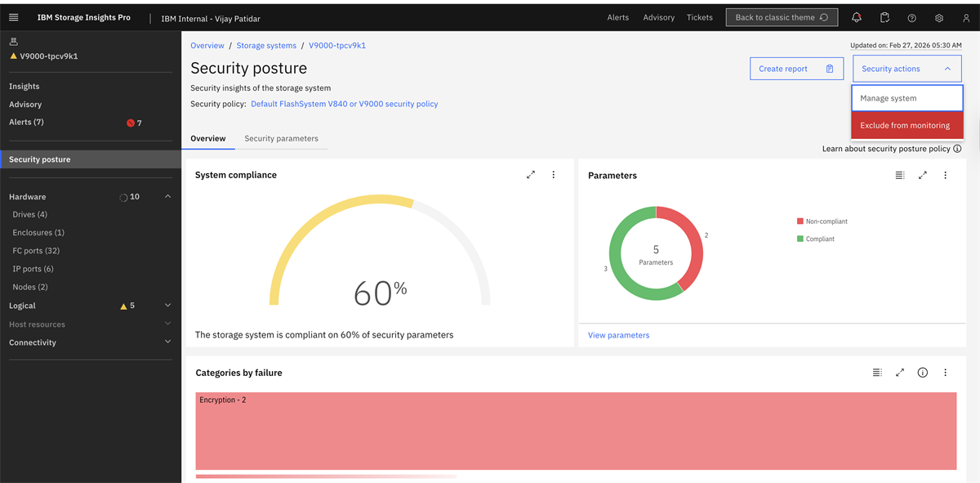Screen dimensions: 980x483
Task: Show Parameters card as table view
Action: point(900,175)
